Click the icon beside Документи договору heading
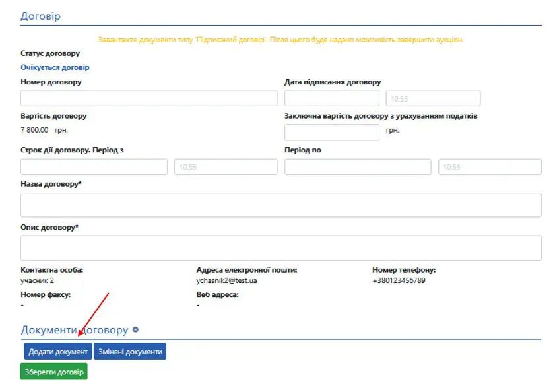 tap(135, 330)
